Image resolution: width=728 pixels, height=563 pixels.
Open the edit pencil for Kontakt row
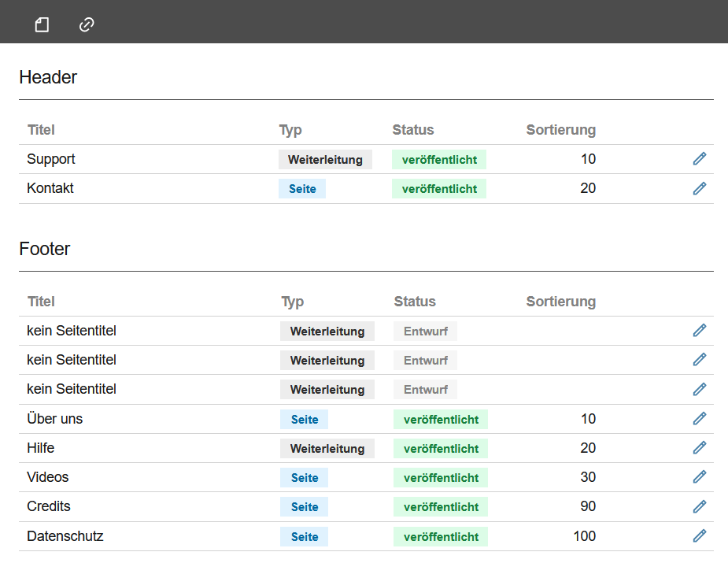click(699, 188)
